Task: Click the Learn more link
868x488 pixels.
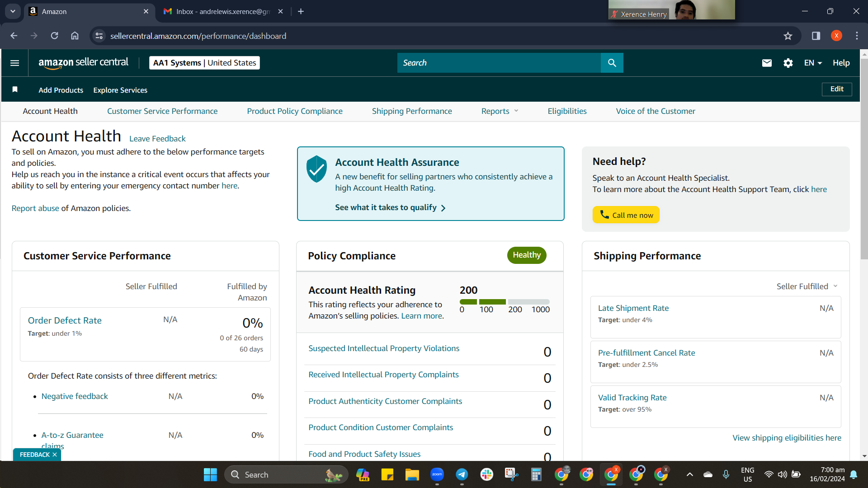Action: (x=421, y=316)
